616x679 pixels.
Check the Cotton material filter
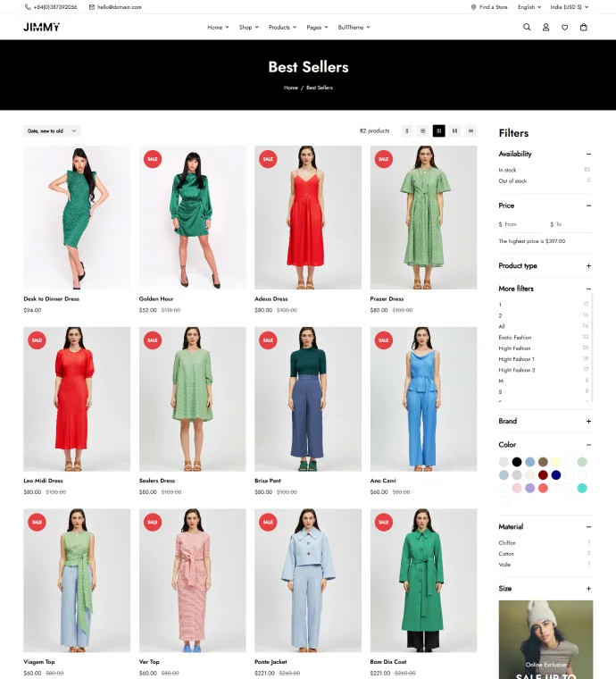pyautogui.click(x=506, y=553)
